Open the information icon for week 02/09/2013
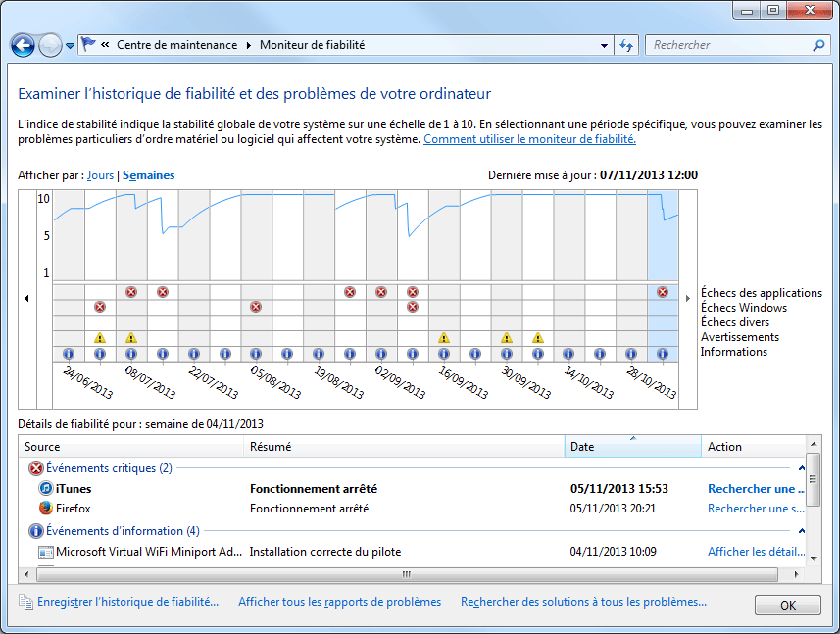 coord(381,354)
